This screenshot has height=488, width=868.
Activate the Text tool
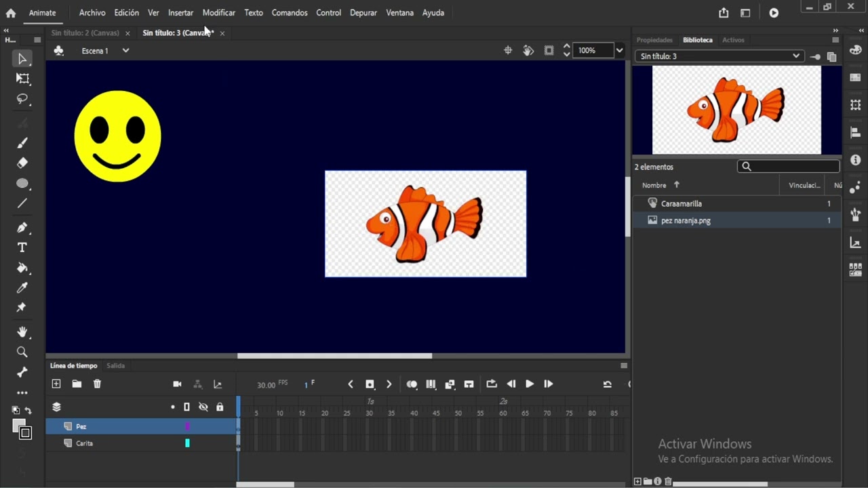[22, 247]
